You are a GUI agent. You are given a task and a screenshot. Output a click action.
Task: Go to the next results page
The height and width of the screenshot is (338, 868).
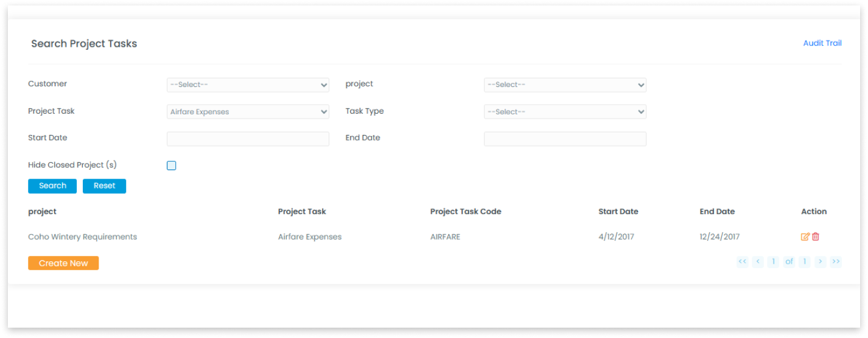point(820,262)
